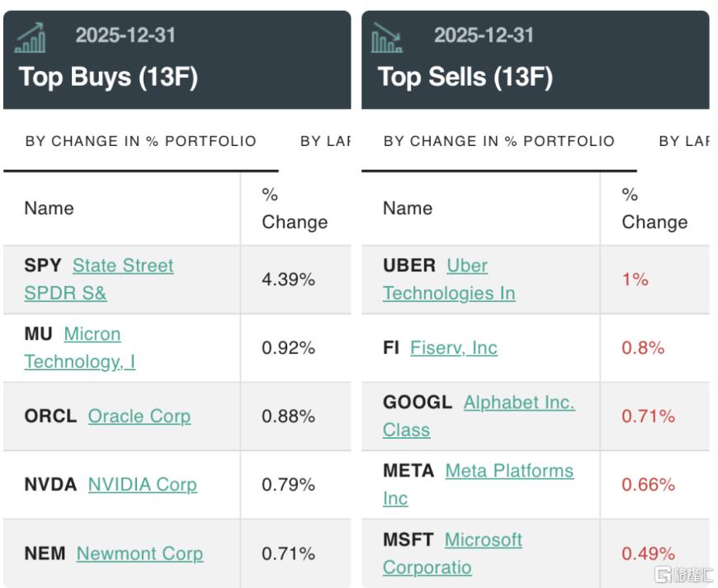Image resolution: width=718 pixels, height=588 pixels.
Task: Click the SPY 4.39% change cell
Action: pos(288,280)
